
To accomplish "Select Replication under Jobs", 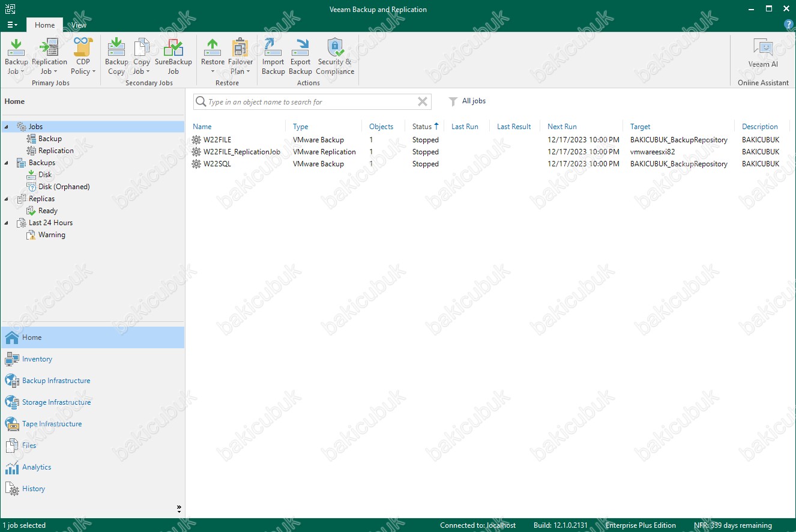I will [56, 151].
